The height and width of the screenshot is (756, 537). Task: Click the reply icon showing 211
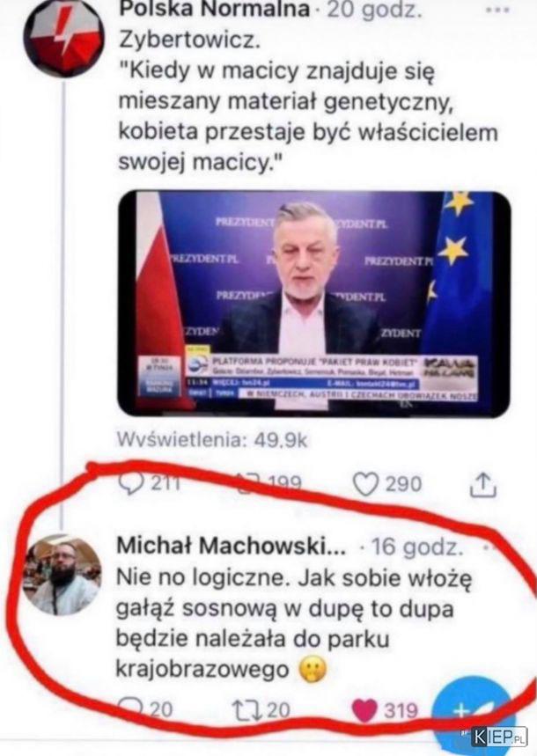[x=131, y=483]
